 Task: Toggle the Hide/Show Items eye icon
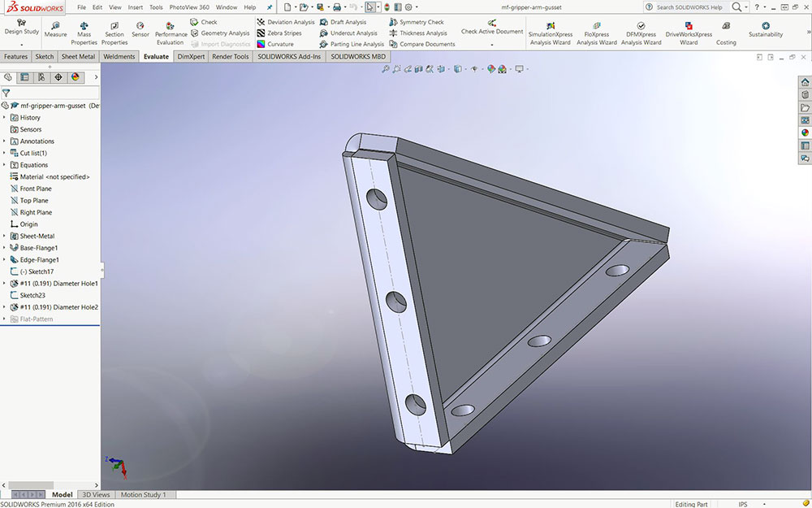point(474,69)
